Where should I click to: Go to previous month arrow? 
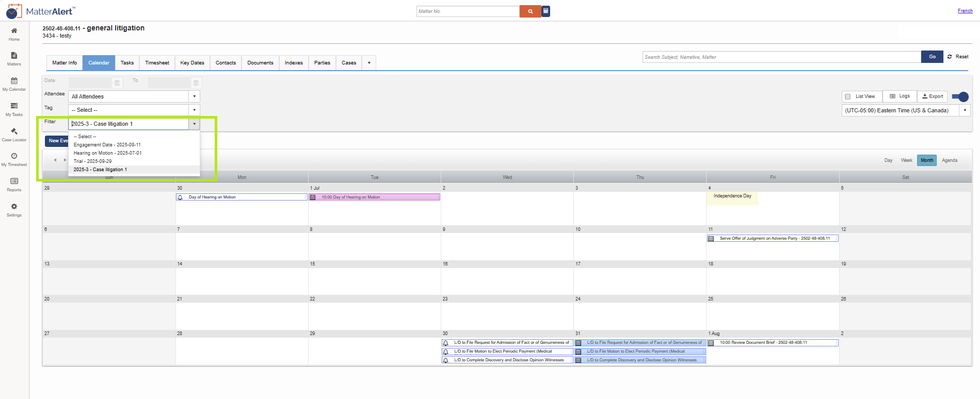(x=55, y=160)
